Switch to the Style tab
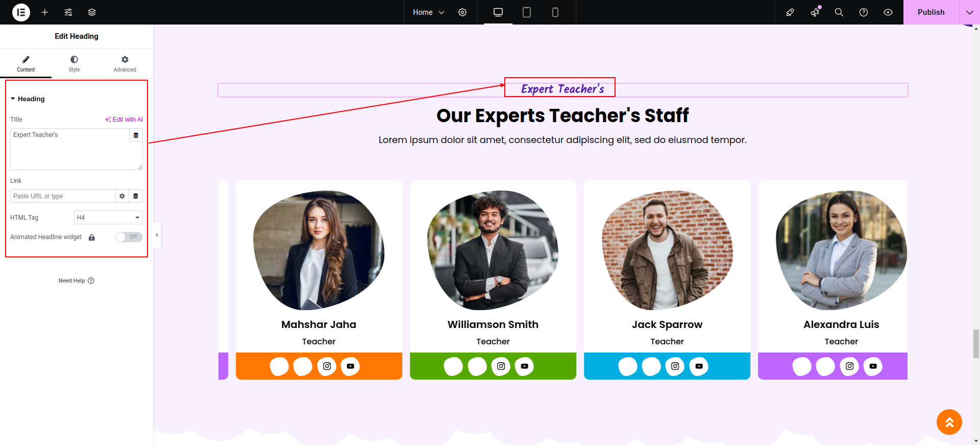Viewport: 980px width, 445px height. tap(74, 63)
